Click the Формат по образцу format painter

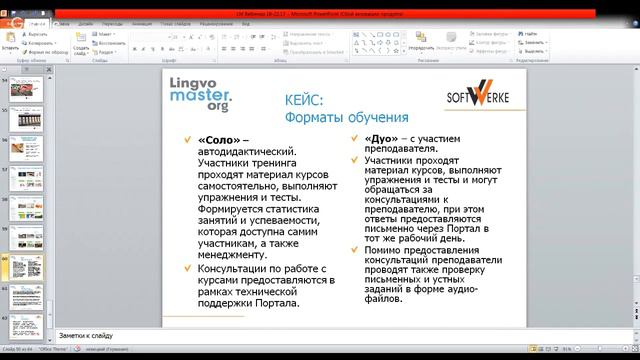45,52
